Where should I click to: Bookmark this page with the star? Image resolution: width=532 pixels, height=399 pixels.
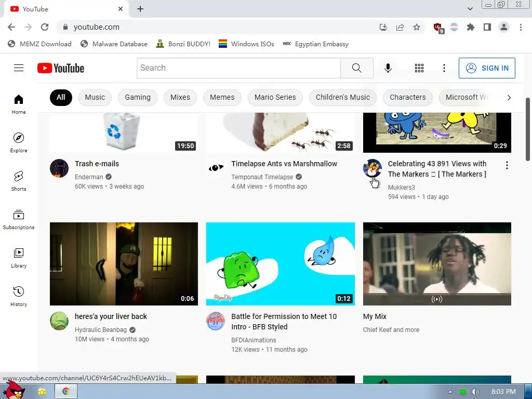pos(417,27)
